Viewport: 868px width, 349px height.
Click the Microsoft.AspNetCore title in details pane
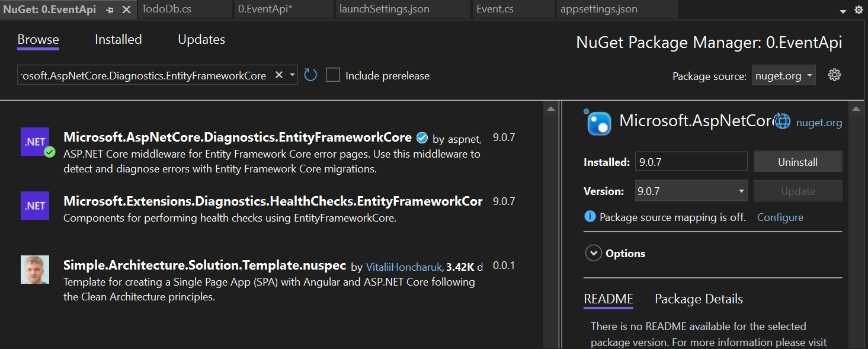[x=697, y=121]
